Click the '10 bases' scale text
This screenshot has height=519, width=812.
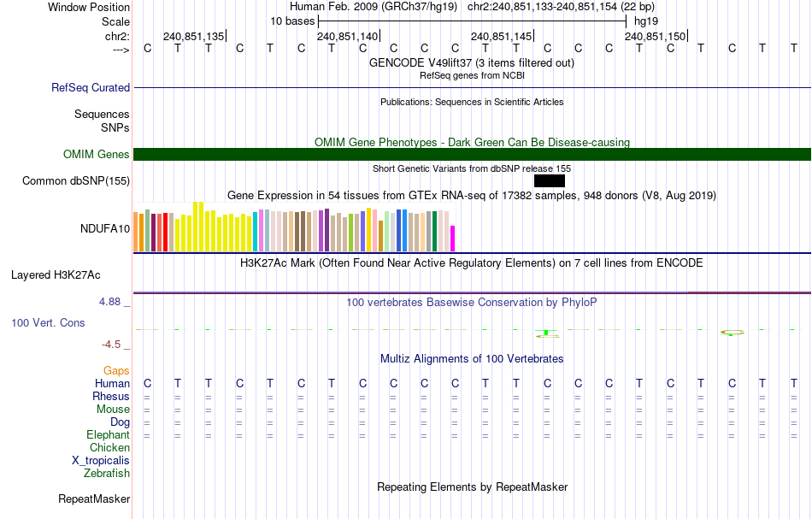pos(292,21)
